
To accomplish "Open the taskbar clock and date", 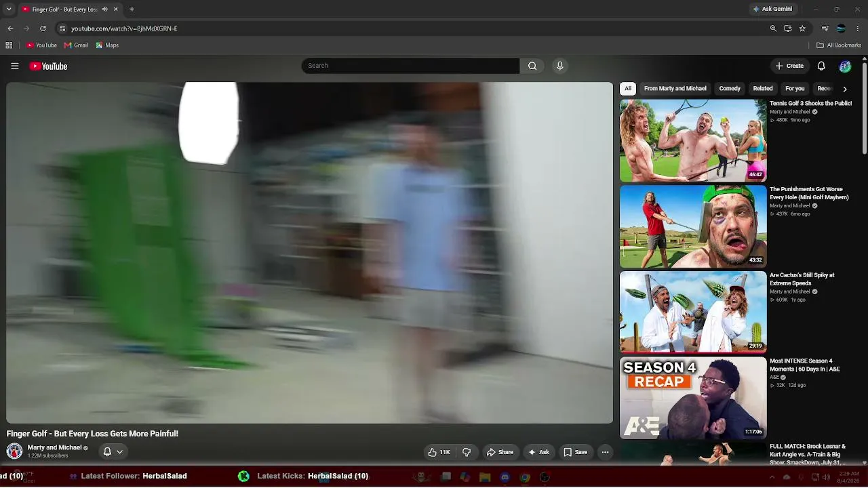I will 849,477.
